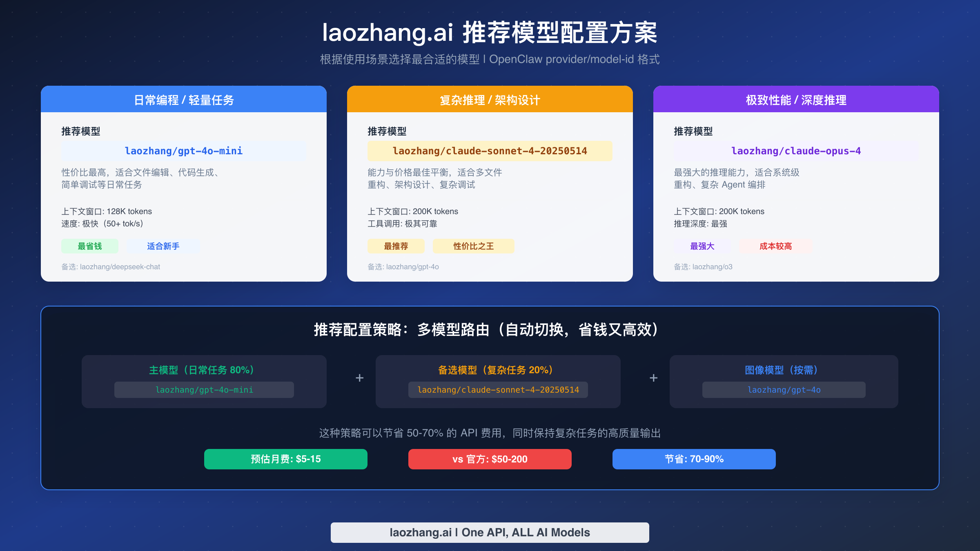The image size is (980, 551).
Task: Click the 最省钱 badge
Action: tap(89, 246)
